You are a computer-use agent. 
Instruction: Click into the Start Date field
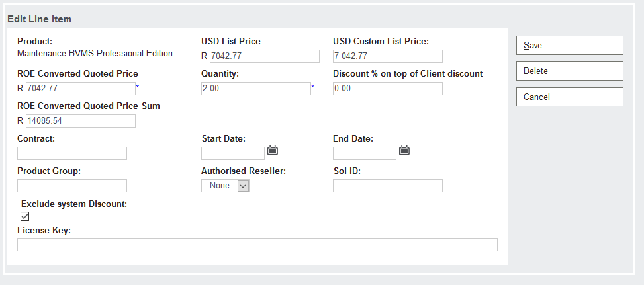click(x=233, y=153)
